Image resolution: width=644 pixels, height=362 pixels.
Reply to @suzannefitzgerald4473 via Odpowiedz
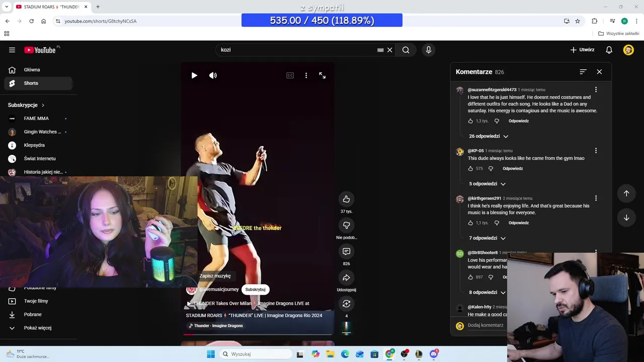[x=519, y=121]
